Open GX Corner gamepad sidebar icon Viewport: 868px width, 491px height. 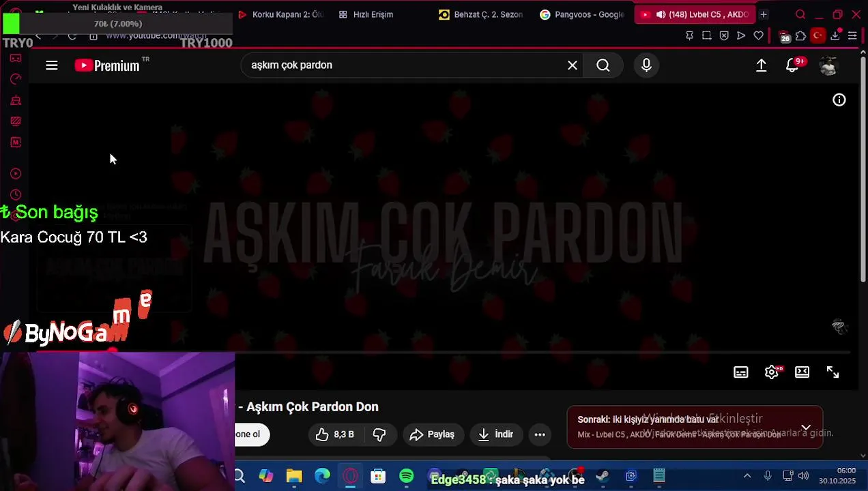pyautogui.click(x=16, y=59)
